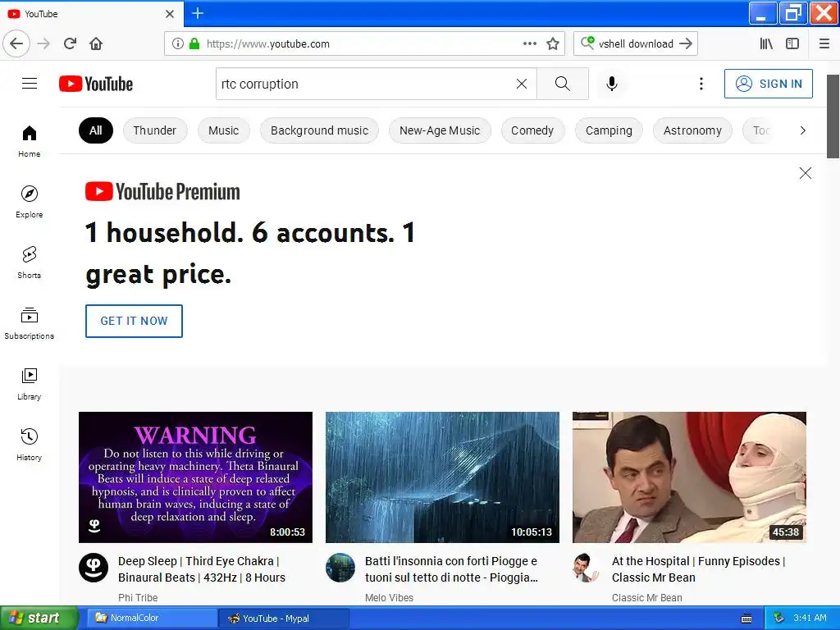
Task: Reload the page
Action: [x=70, y=43]
